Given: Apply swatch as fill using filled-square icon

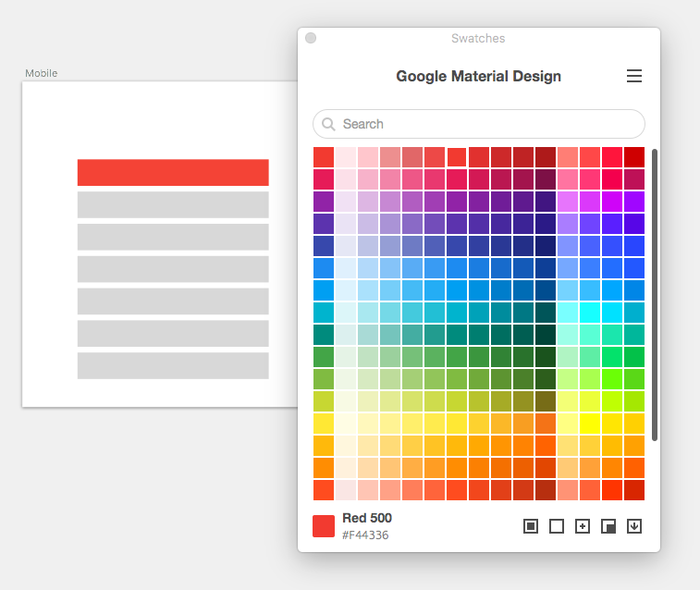Looking at the screenshot, I should [x=531, y=526].
